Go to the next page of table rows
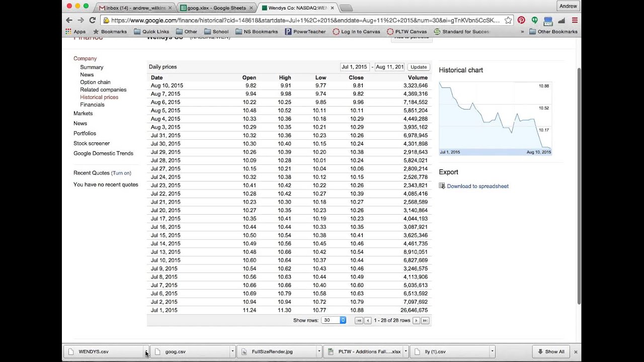The width and height of the screenshot is (644, 362). (416, 320)
